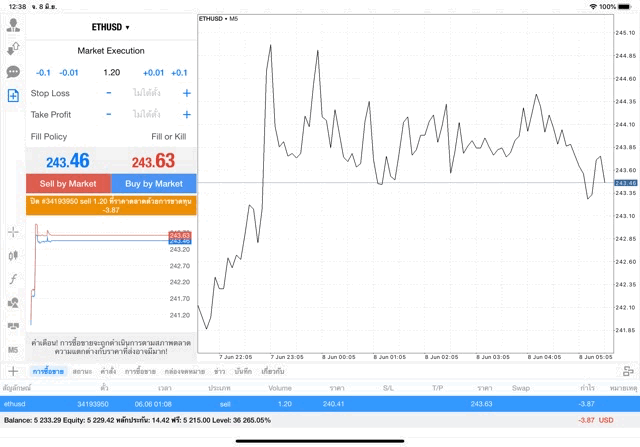Click Buy by Market button
The image size is (640, 447).
coord(154,183)
